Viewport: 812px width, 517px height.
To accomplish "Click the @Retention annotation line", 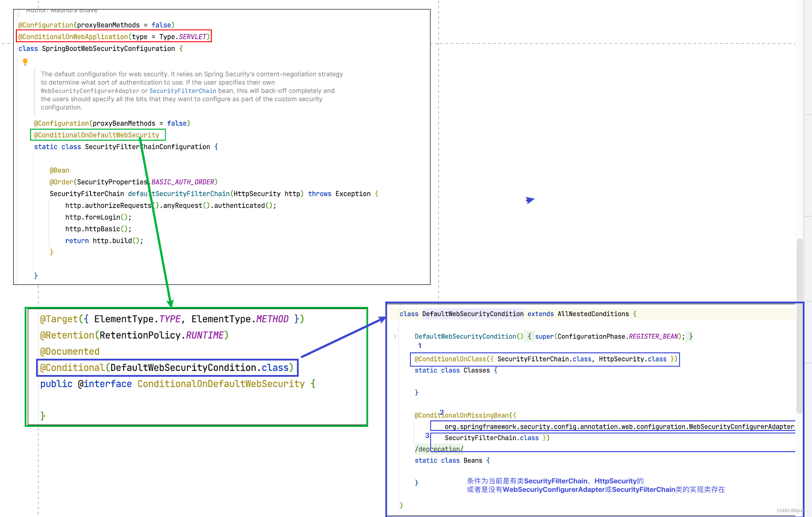I will point(134,335).
